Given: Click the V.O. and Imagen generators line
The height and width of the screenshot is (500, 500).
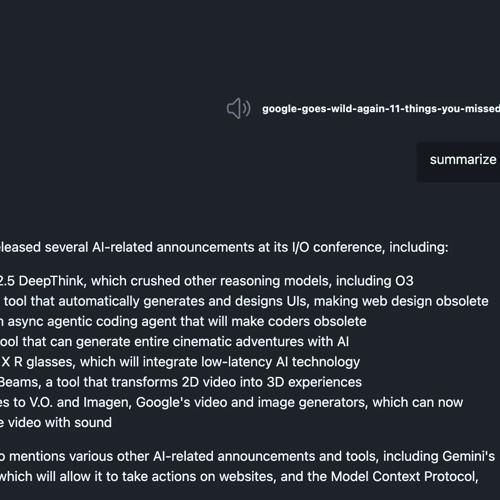Looking at the screenshot, I should (x=231, y=403).
